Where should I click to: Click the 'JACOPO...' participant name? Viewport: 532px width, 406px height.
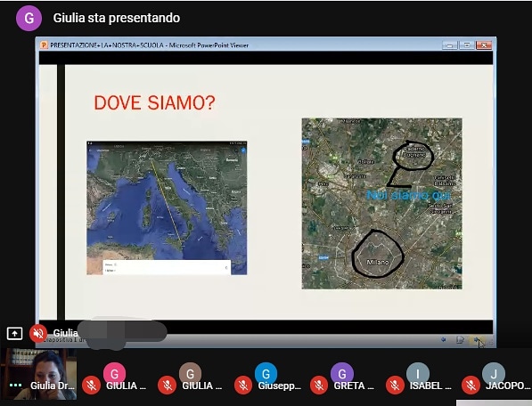pyautogui.click(x=508, y=386)
